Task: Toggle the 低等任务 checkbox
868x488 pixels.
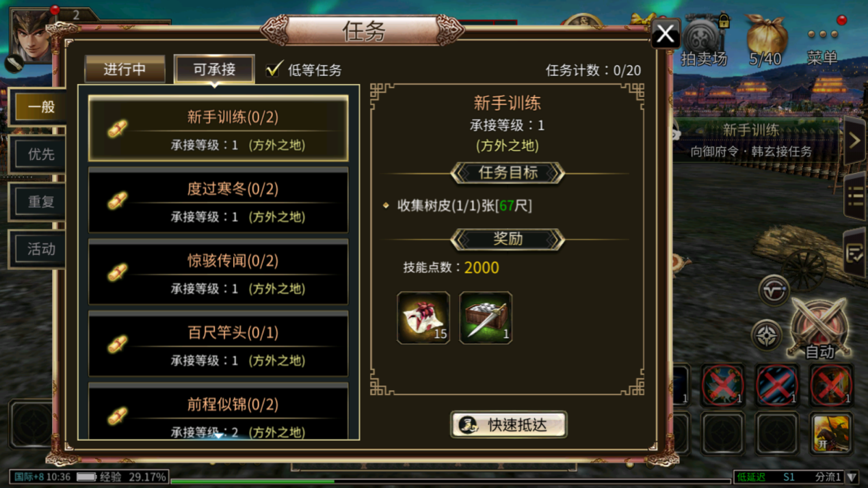Action: point(274,69)
